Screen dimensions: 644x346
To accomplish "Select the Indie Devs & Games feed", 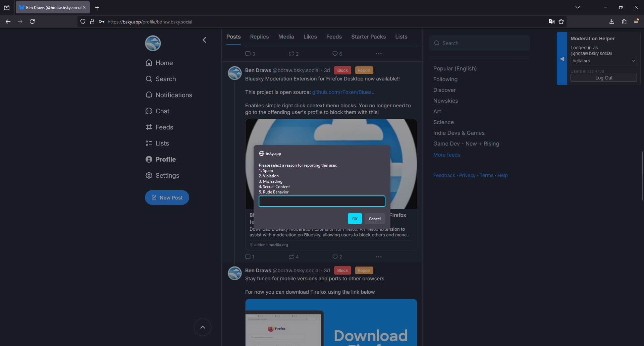I will [x=459, y=133].
